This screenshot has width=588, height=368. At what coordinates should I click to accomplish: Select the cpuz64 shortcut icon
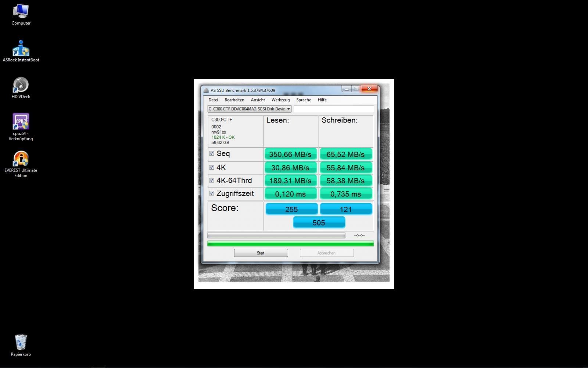tap(21, 127)
